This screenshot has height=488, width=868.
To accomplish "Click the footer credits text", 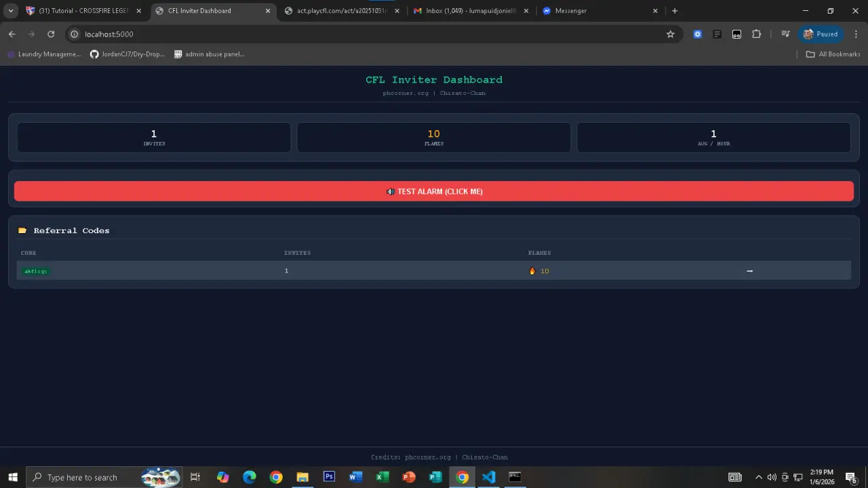I will coord(439,457).
